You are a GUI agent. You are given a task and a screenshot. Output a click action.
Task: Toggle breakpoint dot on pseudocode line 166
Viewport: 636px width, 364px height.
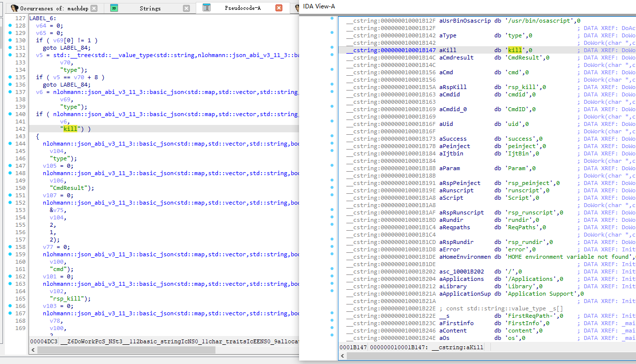click(10, 306)
